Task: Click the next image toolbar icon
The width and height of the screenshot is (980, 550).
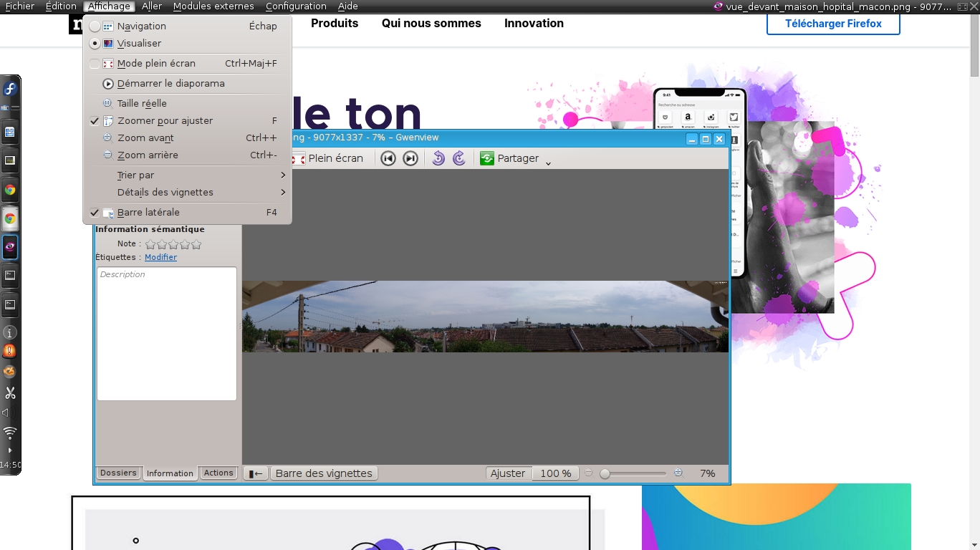Action: tap(410, 158)
